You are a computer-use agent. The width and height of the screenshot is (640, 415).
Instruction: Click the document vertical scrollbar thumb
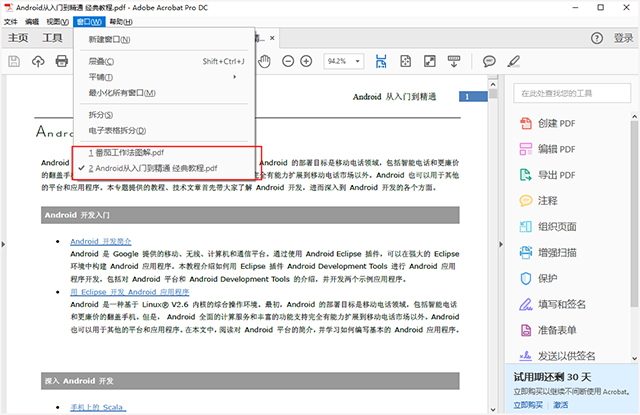tap(493, 94)
